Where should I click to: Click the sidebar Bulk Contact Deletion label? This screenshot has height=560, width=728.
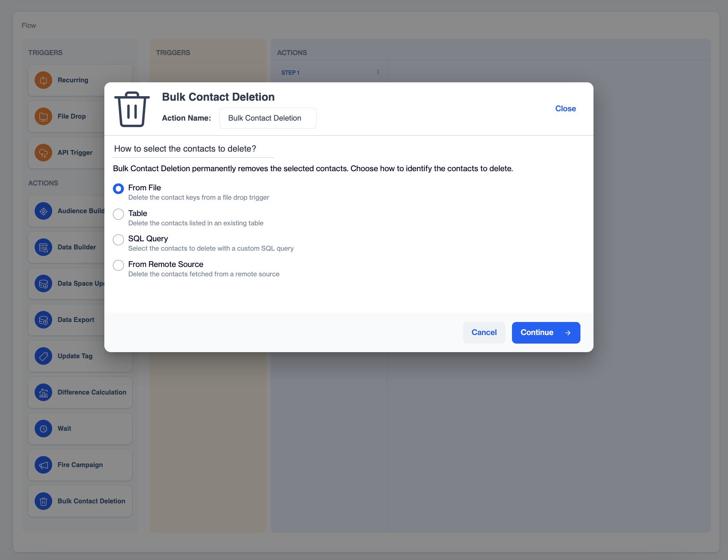[x=91, y=501]
